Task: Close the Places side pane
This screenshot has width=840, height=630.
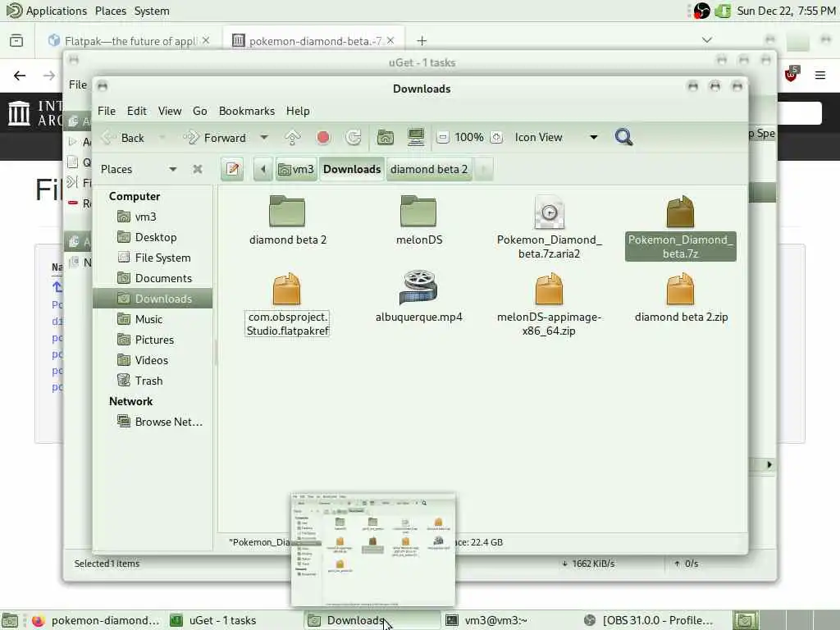Action: tap(198, 169)
